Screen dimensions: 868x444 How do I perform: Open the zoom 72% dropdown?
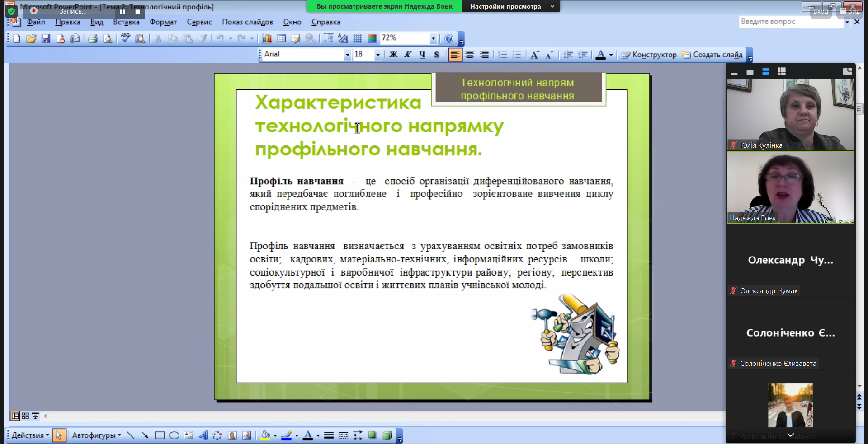pos(433,38)
